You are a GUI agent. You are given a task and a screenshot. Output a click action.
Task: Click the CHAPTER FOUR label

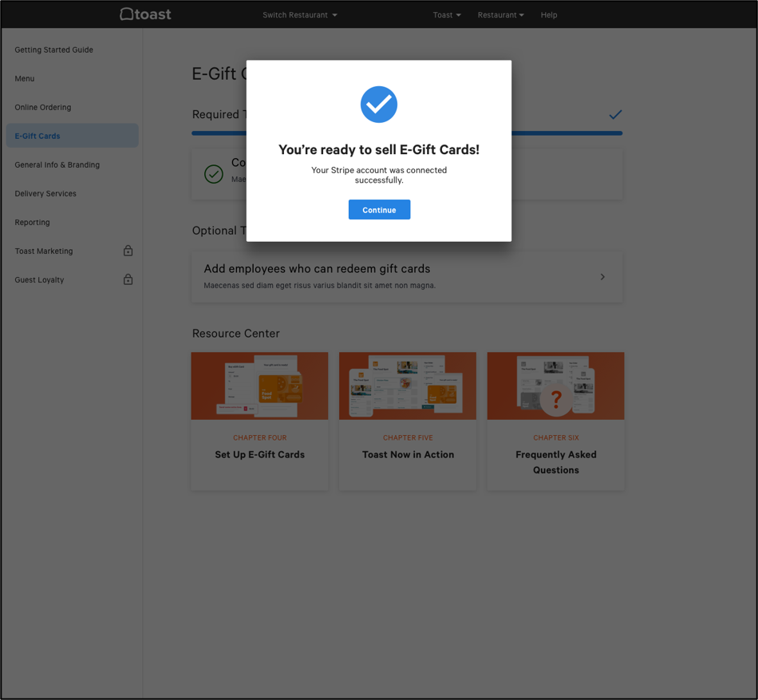260,437
